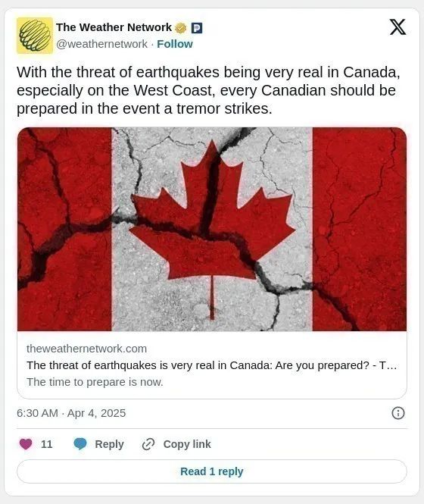The width and height of the screenshot is (424, 504).
Task: Click the copy link chain icon
Action: 148,444
